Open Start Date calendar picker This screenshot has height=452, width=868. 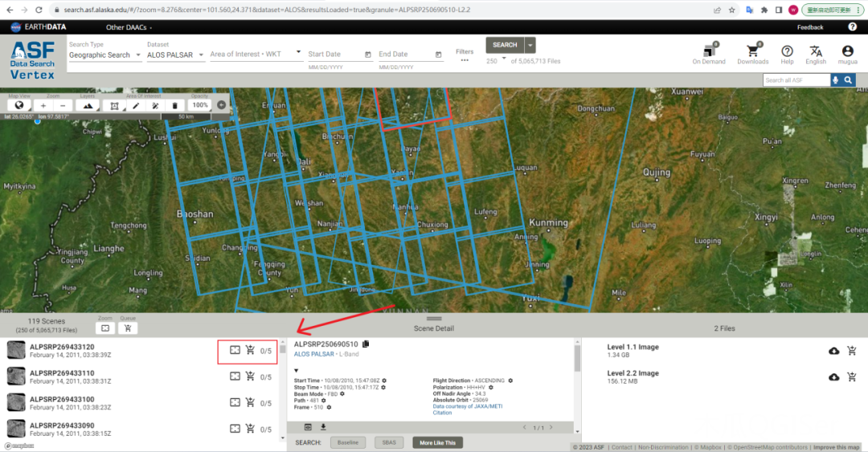[367, 55]
